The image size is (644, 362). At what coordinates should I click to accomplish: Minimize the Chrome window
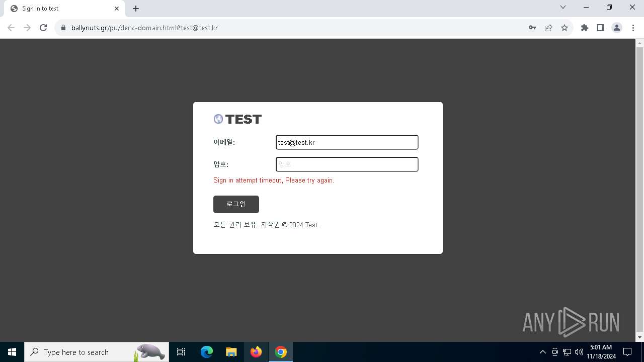point(586,7)
